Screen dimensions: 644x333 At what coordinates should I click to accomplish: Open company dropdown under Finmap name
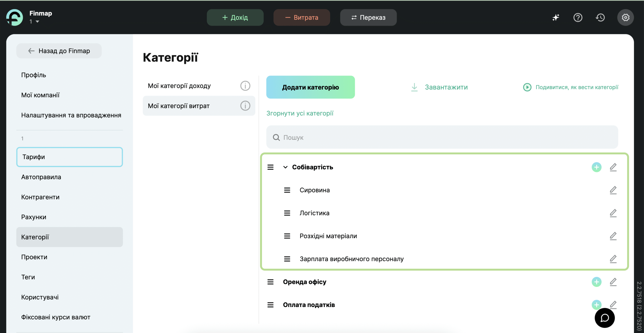37,22
